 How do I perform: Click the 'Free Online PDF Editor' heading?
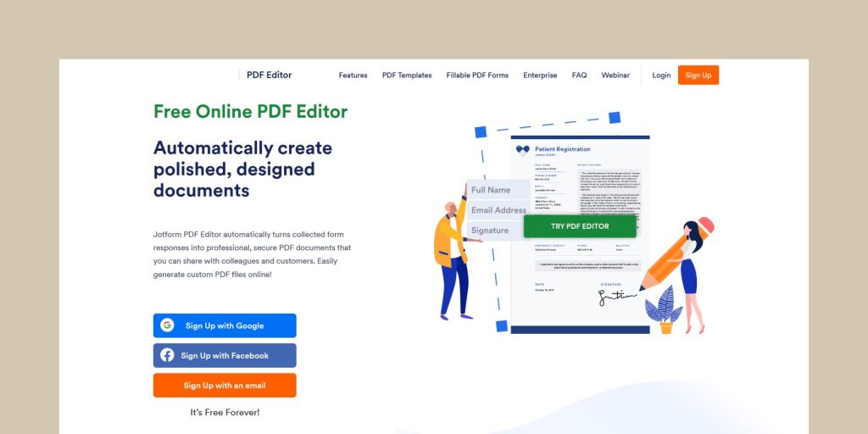[x=251, y=112]
